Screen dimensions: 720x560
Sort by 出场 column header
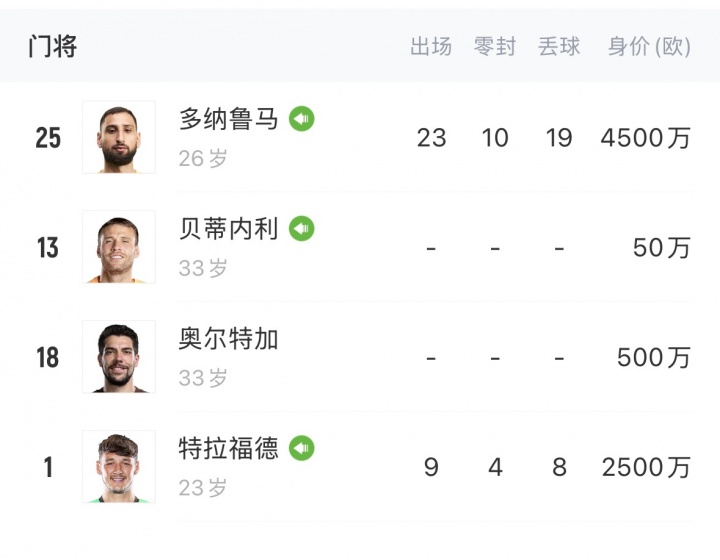[431, 47]
